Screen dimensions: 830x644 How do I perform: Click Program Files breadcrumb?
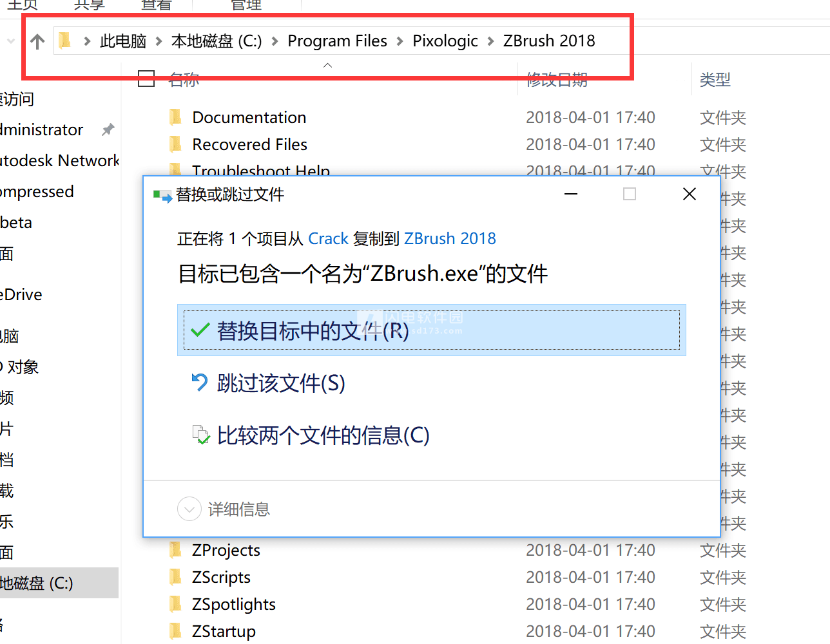pyautogui.click(x=337, y=41)
